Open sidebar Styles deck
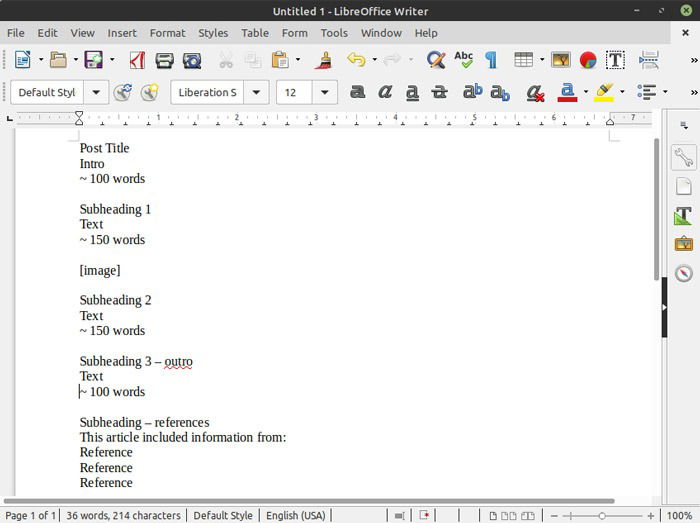 [683, 216]
